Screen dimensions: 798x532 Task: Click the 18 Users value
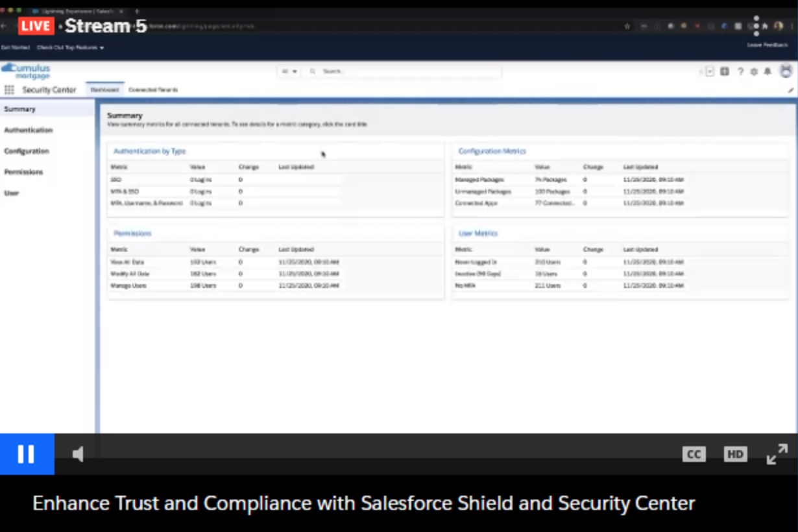pyautogui.click(x=546, y=274)
